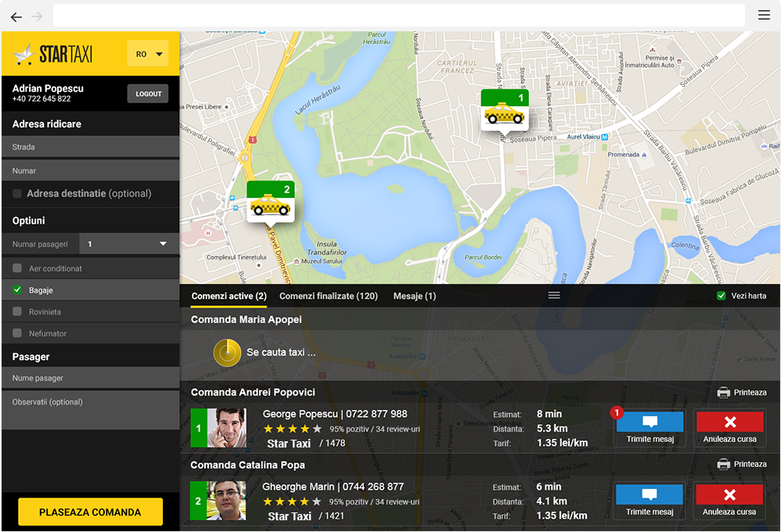Open driver George Popescu's photo
Screen dimensions: 781x532
click(x=227, y=428)
